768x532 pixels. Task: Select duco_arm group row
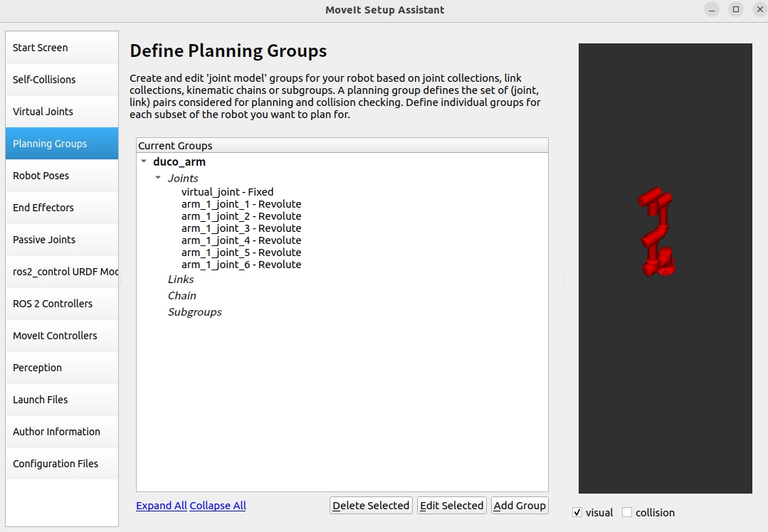(x=179, y=162)
